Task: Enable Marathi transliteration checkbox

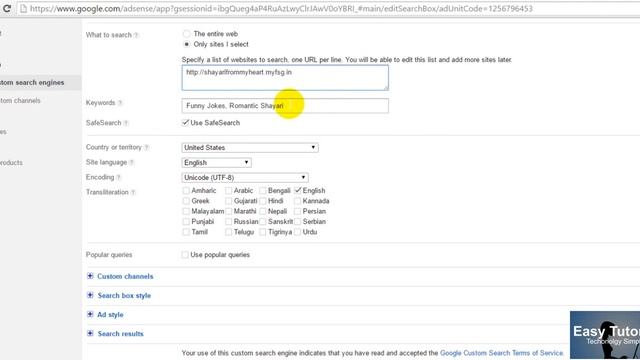Action: pyautogui.click(x=229, y=211)
